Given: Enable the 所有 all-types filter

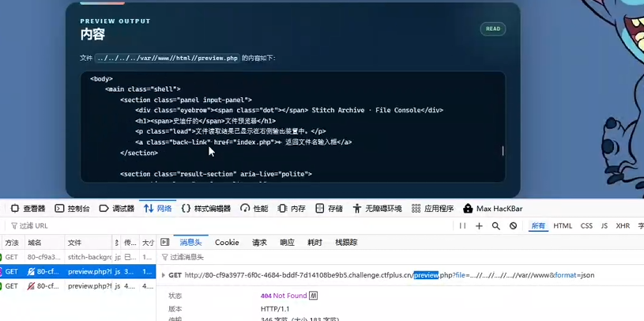Looking at the screenshot, I should click(x=538, y=225).
